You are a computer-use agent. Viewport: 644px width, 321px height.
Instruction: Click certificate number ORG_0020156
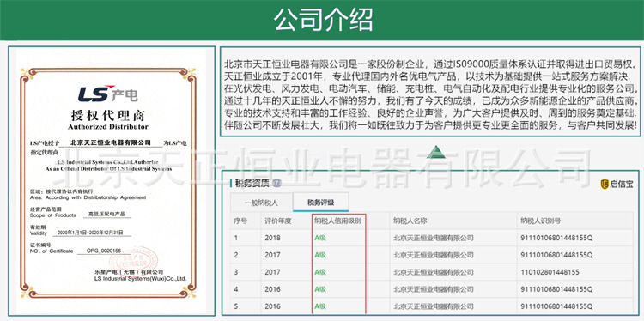coord(104,251)
